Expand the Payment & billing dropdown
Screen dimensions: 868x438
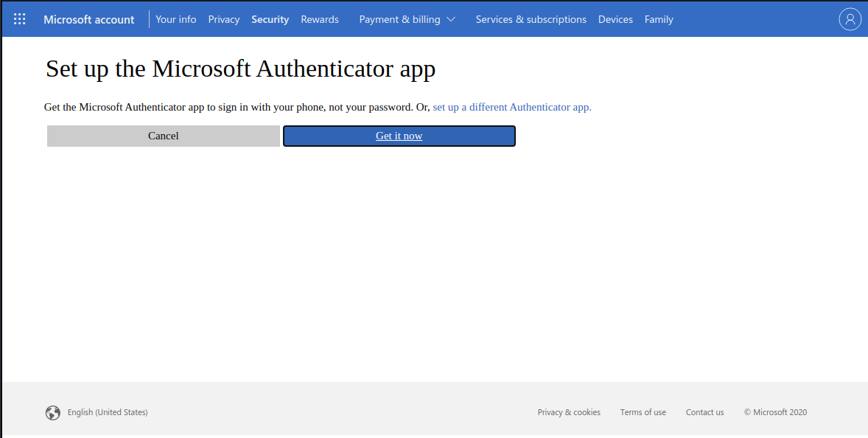(407, 19)
